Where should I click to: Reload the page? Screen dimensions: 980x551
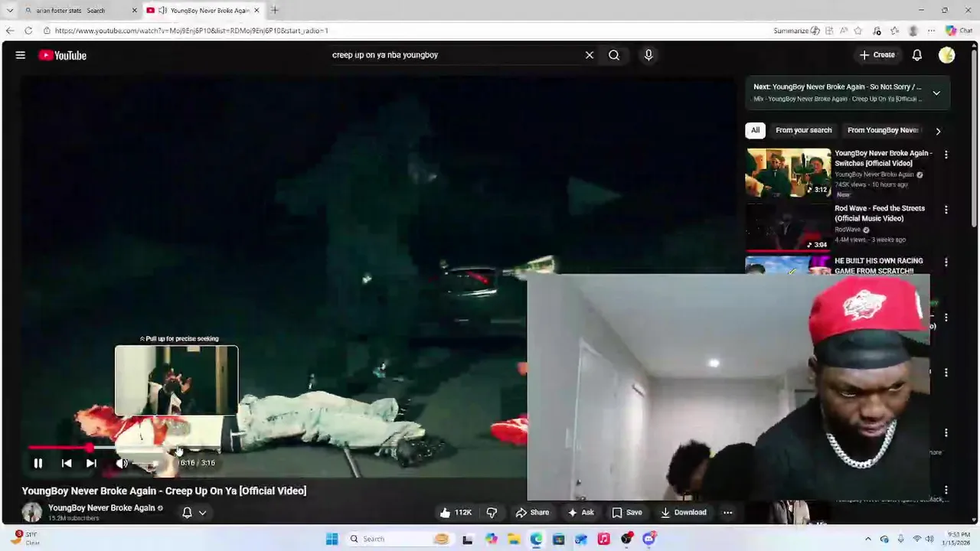pos(28,31)
